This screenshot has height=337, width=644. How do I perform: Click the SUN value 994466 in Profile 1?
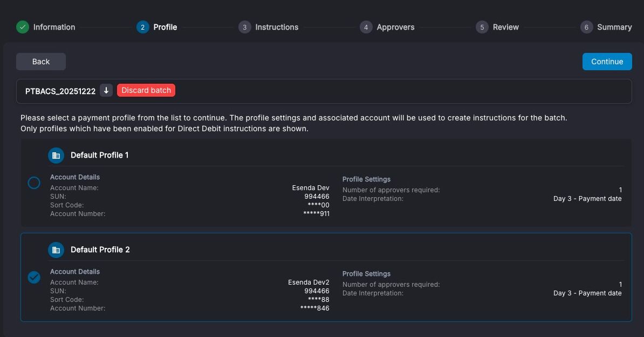317,196
